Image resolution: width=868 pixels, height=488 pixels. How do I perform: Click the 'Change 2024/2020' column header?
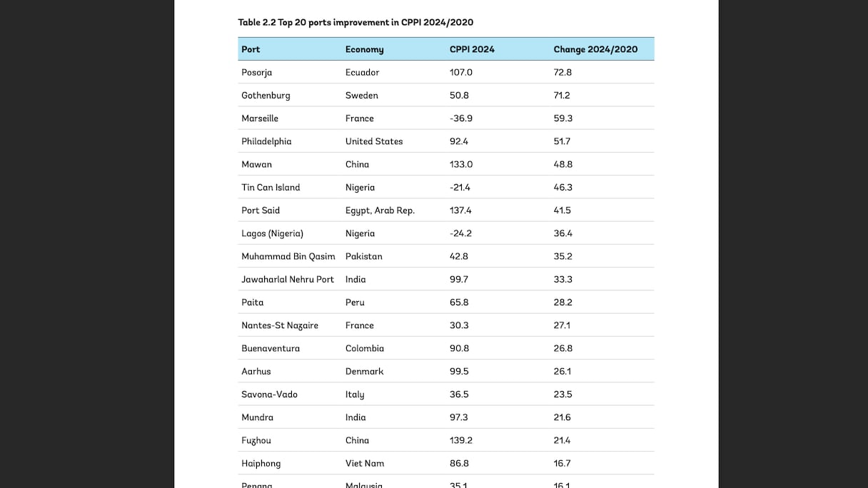tap(595, 49)
